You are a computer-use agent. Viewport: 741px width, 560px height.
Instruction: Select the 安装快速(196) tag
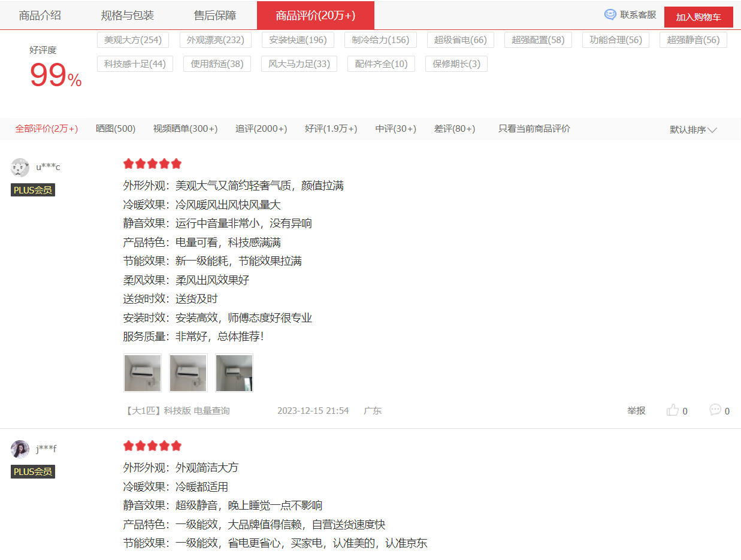298,40
